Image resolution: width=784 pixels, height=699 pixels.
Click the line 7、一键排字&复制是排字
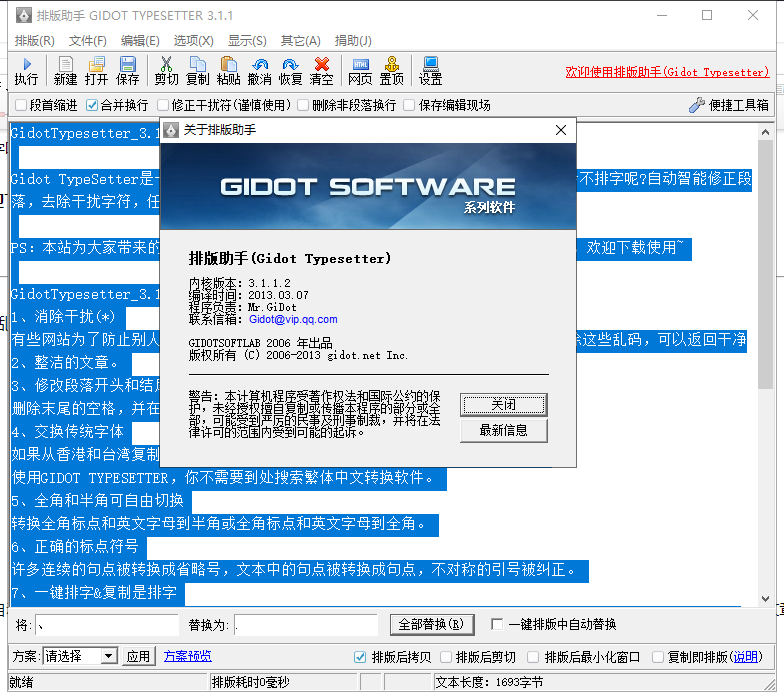click(94, 592)
